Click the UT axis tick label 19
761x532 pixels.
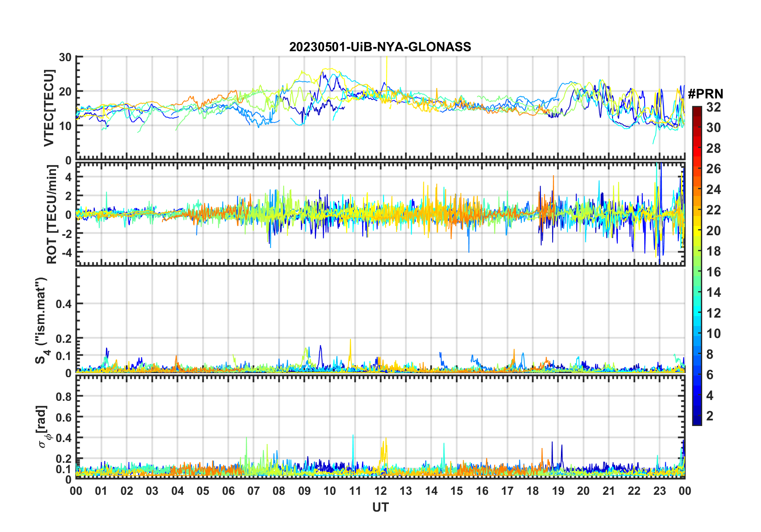[558, 491]
